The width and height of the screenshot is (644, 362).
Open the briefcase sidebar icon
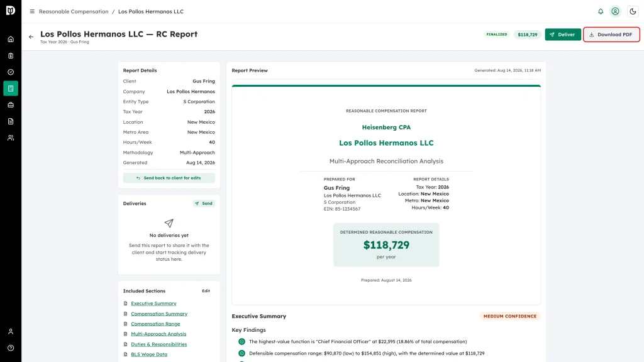(11, 105)
